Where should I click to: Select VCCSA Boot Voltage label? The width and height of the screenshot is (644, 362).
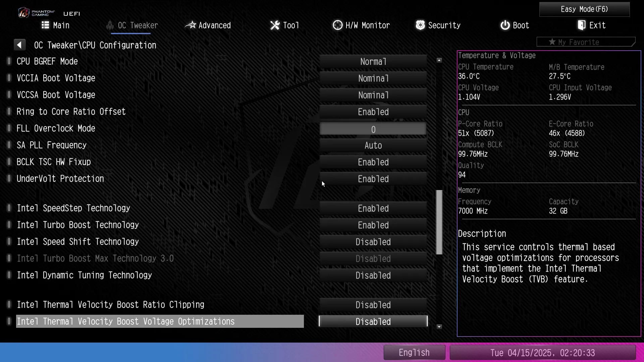coord(56,95)
